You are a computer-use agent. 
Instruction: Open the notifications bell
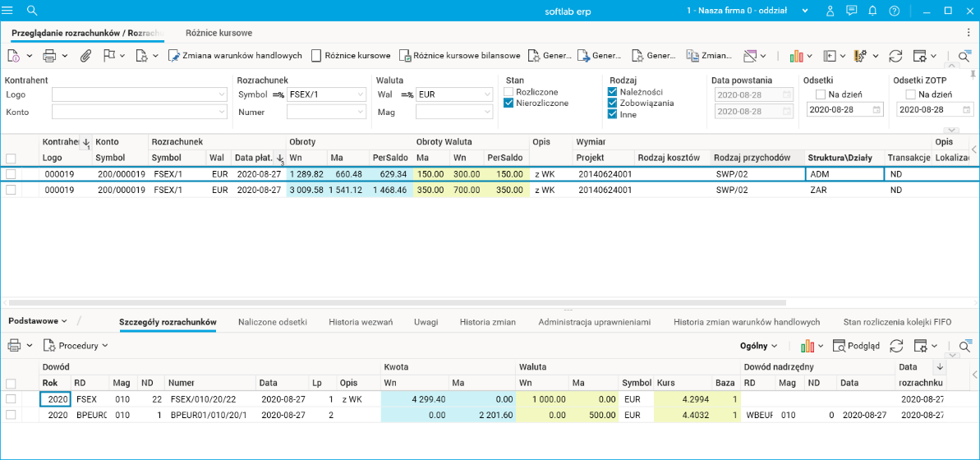coord(872,11)
